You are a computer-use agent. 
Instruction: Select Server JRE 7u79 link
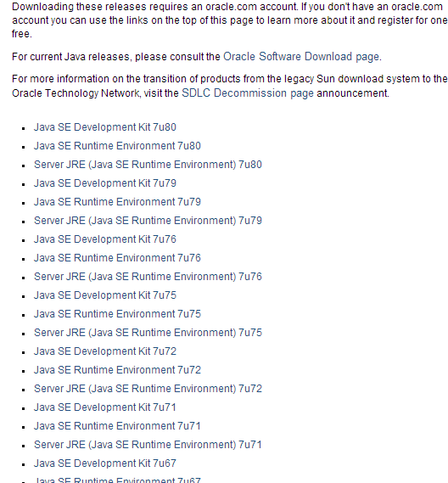click(148, 221)
